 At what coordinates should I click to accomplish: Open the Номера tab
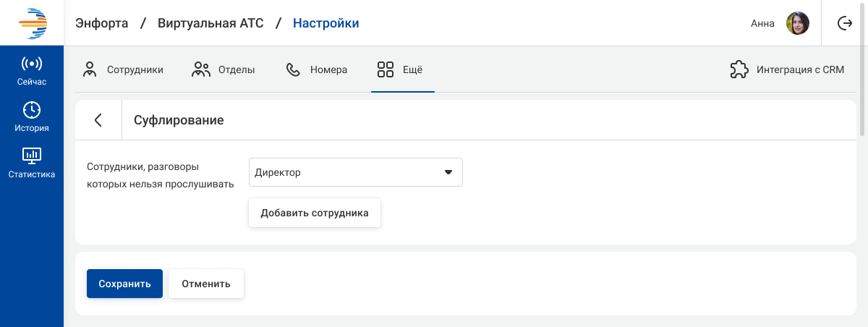coord(317,70)
